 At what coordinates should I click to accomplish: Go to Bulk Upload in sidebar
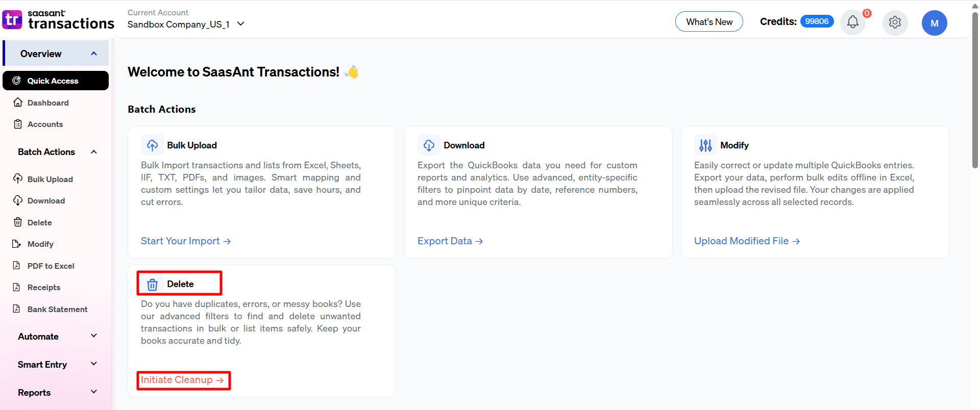50,179
